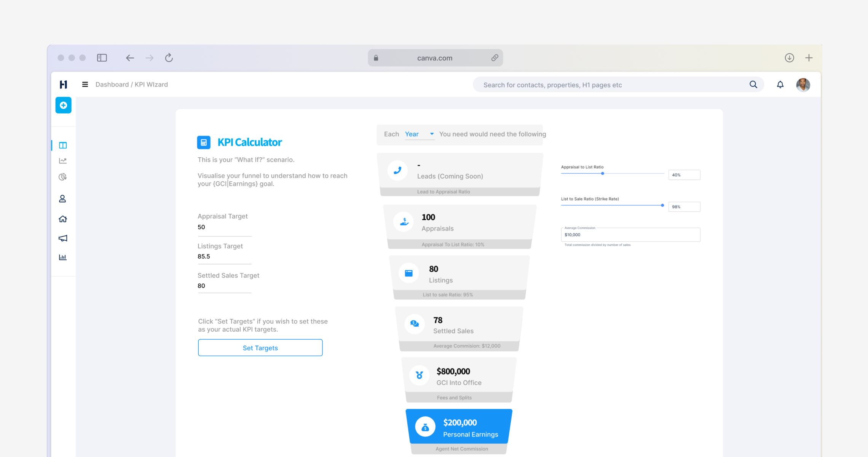This screenshot has height=457, width=868.
Task: Click the 40% ratio input box
Action: (x=684, y=175)
